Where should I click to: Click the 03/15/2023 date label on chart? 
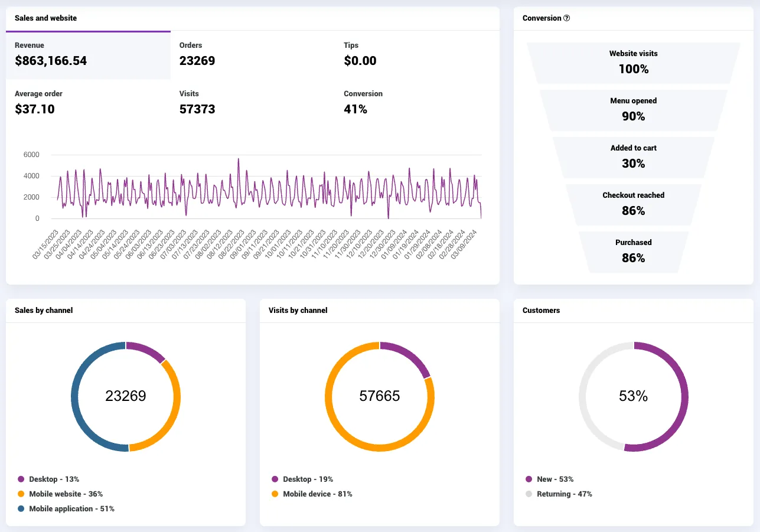pos(45,244)
